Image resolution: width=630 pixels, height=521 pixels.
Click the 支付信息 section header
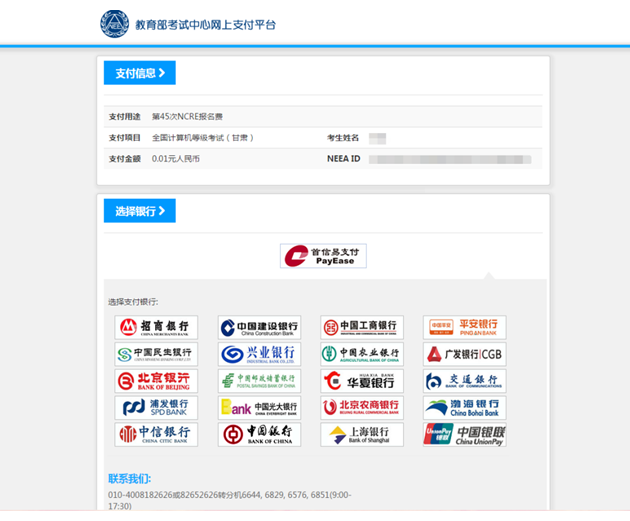[140, 73]
